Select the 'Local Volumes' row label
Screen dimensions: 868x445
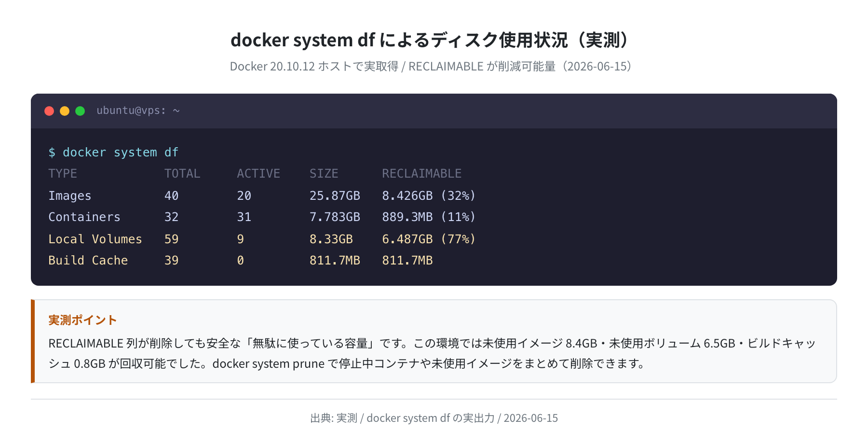(x=95, y=239)
